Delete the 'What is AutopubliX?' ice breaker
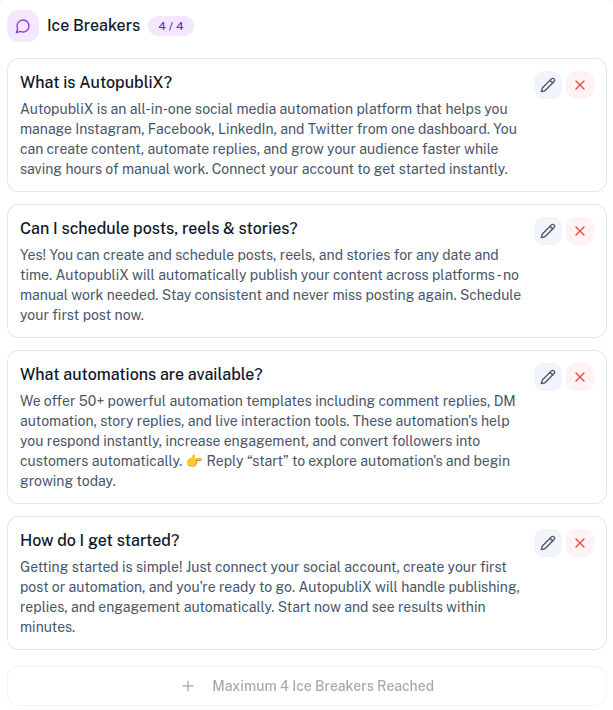 [580, 85]
